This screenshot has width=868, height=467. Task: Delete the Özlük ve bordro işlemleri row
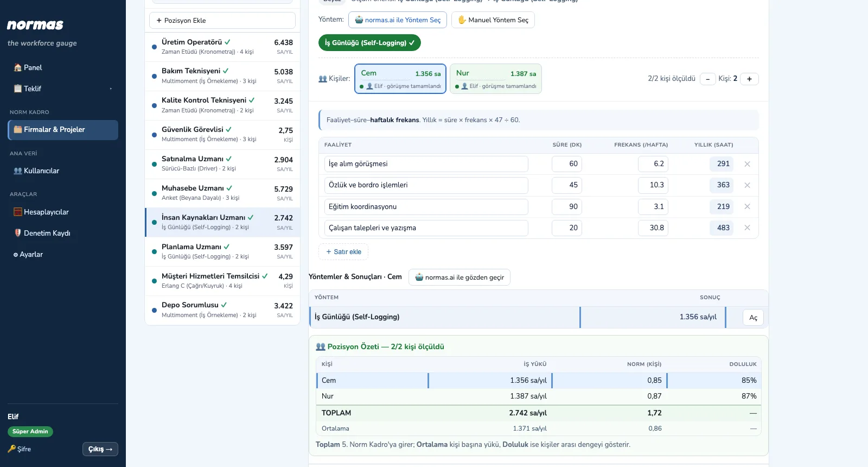click(x=747, y=185)
